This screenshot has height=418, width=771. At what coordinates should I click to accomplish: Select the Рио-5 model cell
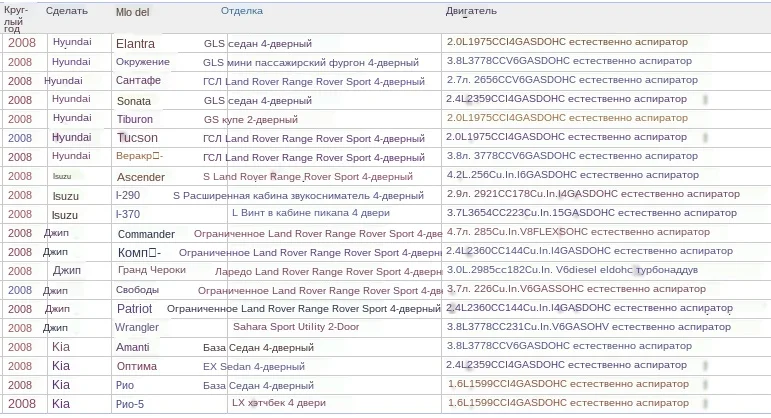click(130, 404)
